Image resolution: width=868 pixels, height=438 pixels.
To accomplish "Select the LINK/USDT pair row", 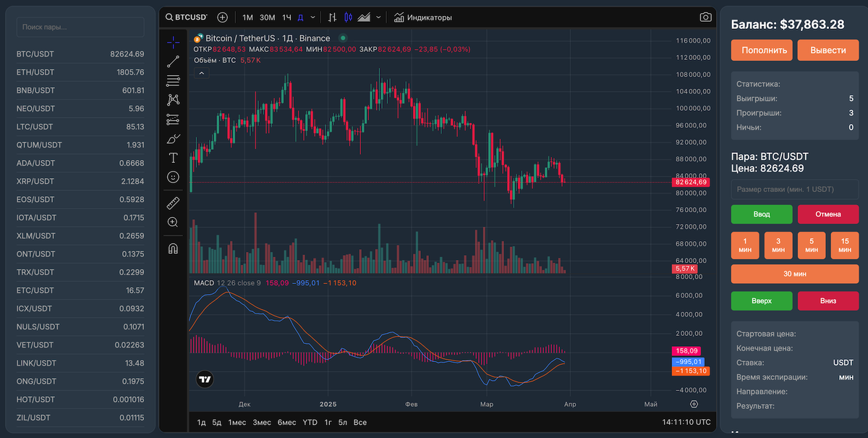I will pyautogui.click(x=80, y=363).
